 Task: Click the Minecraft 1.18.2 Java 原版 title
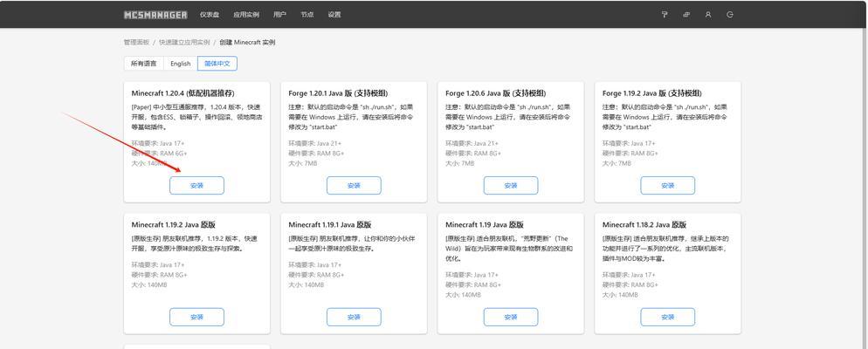point(644,225)
